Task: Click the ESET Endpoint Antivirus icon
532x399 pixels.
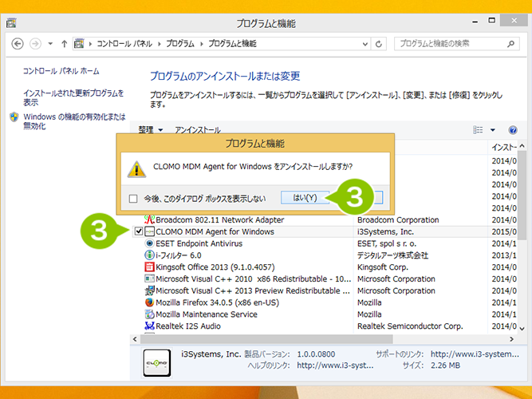Action: (149, 243)
